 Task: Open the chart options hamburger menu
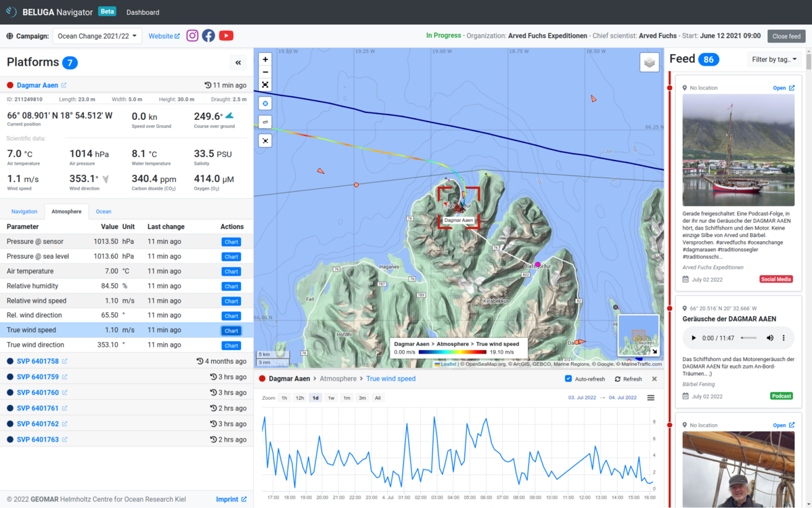pyautogui.click(x=650, y=398)
